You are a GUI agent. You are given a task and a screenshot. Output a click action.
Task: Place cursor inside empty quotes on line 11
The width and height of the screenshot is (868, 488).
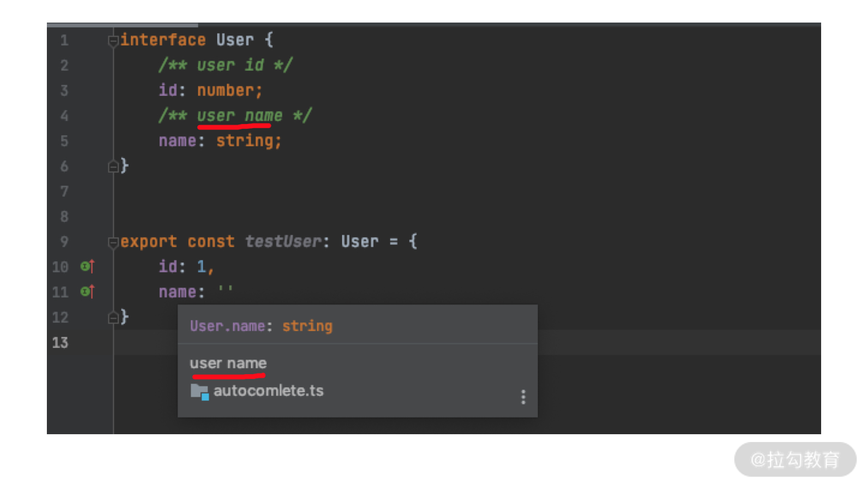(x=226, y=291)
